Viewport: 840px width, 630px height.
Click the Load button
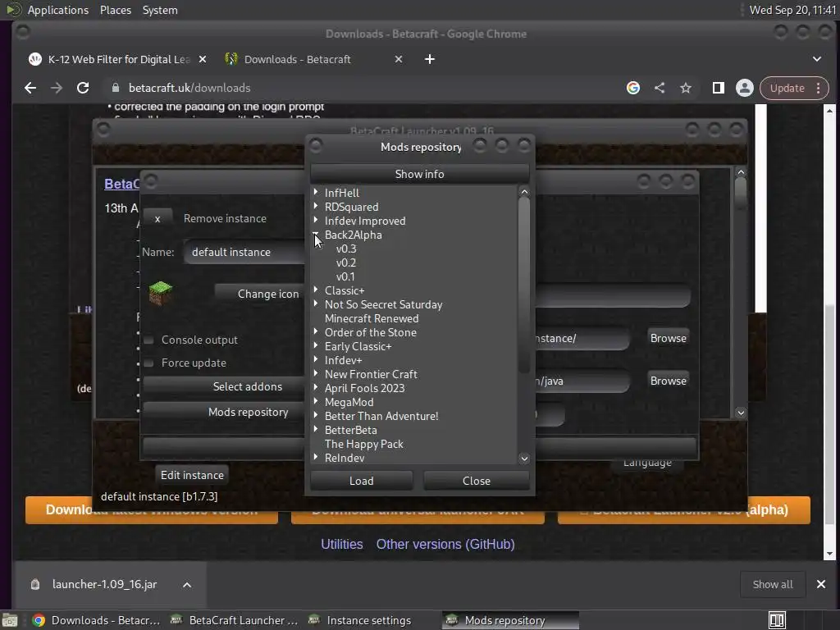click(362, 481)
